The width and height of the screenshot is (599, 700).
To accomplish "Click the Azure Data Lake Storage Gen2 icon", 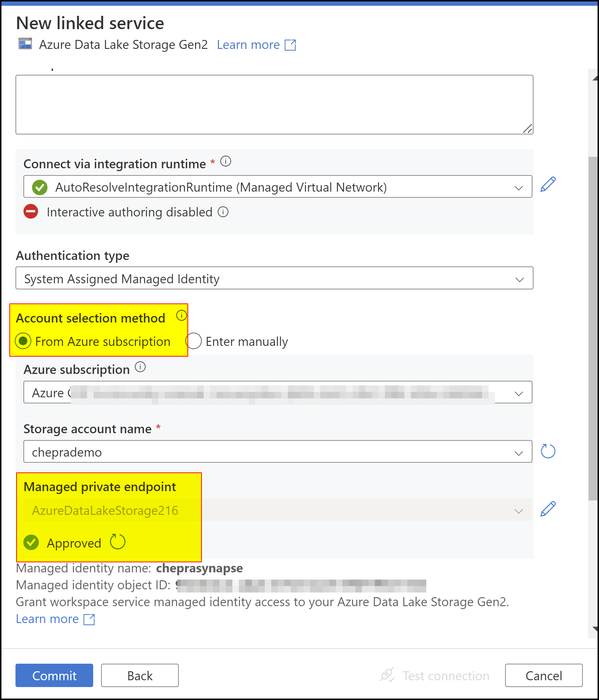I will 25,44.
